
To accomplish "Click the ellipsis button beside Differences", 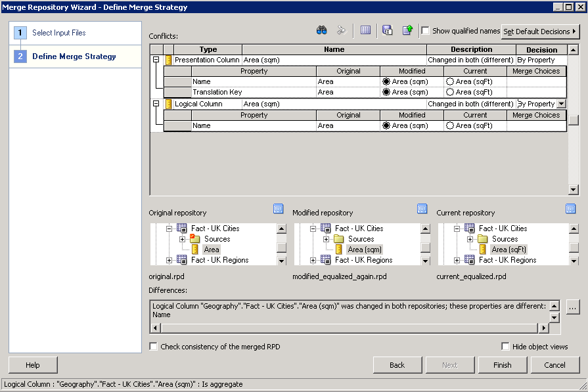I will coord(573,308).
